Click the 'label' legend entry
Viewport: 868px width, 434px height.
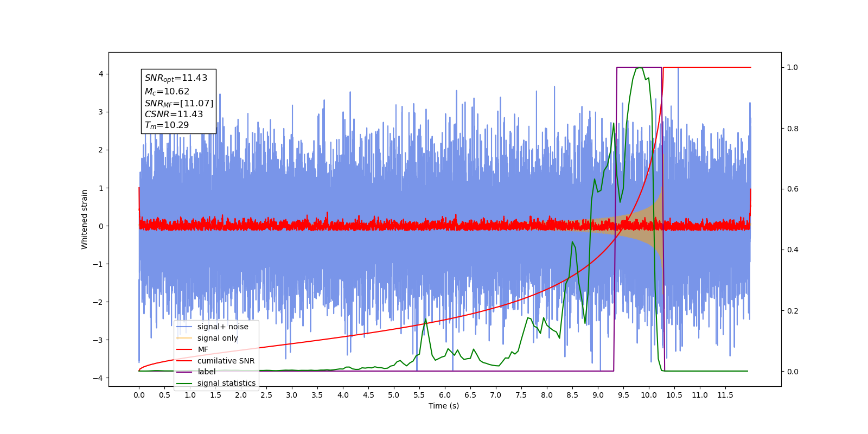(x=206, y=372)
